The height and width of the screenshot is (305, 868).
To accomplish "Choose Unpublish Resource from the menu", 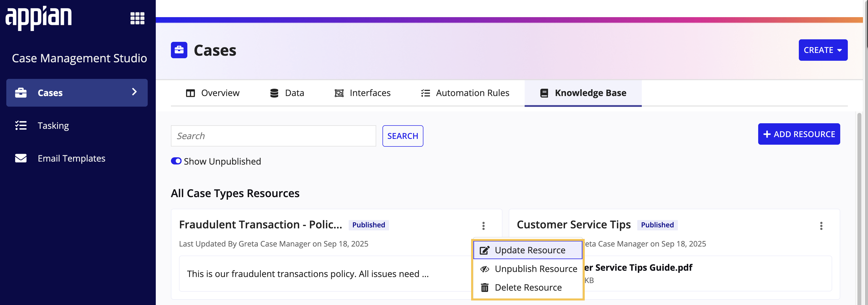I will pos(528,269).
